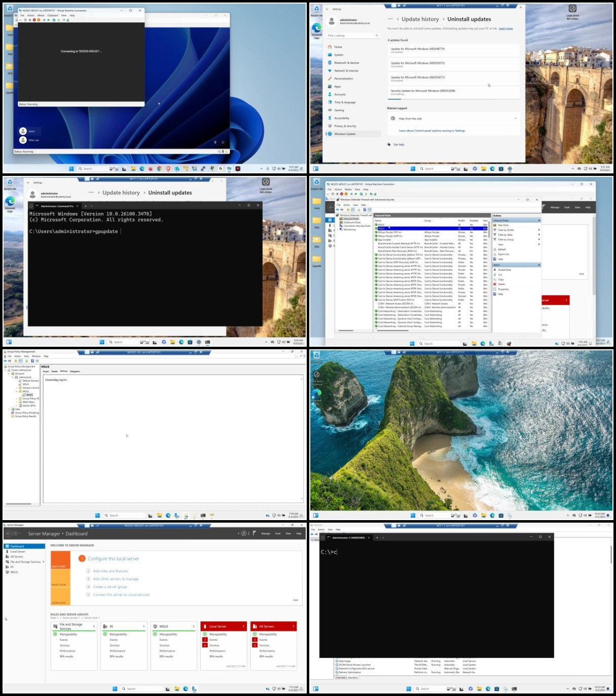The height and width of the screenshot is (696, 616).
Task: Expand Filter by Group submenu in Firewall Actions
Action: (x=539, y=239)
